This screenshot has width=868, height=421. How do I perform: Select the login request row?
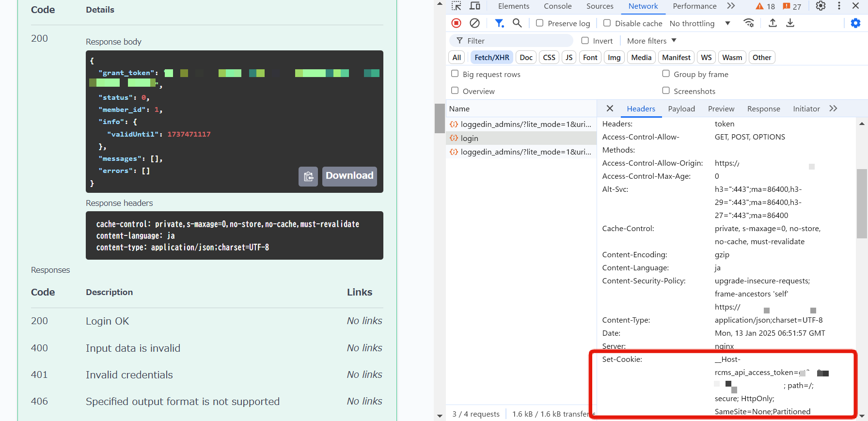tap(469, 138)
